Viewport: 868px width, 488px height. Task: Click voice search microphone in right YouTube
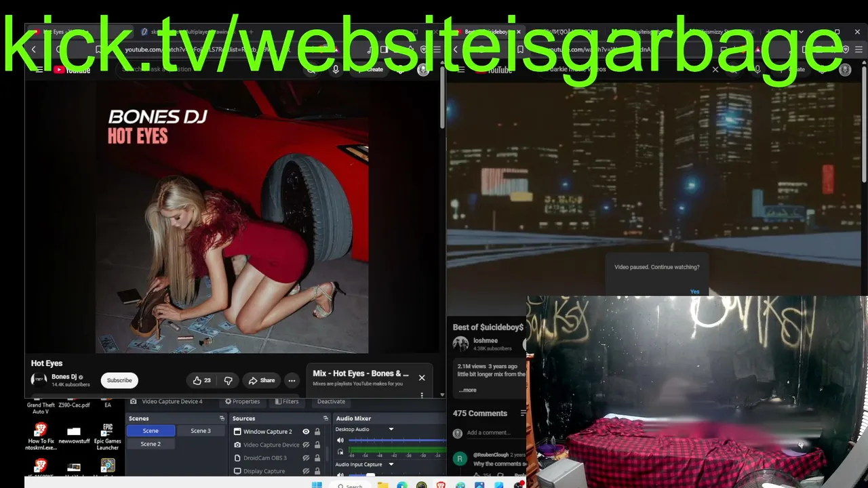757,70
